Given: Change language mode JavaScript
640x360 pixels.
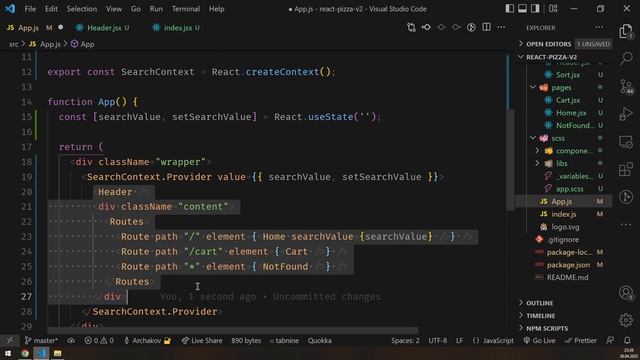Looking at the screenshot, I should point(493,340).
